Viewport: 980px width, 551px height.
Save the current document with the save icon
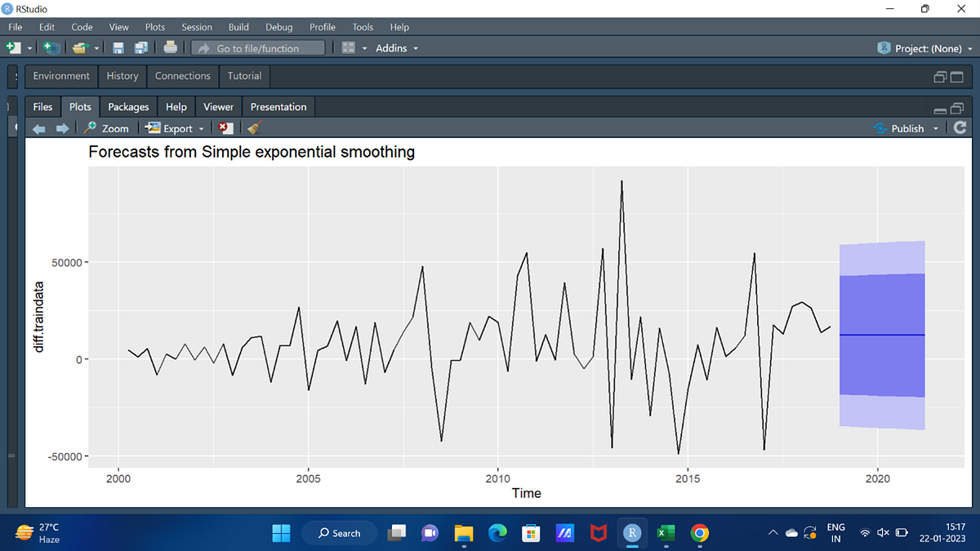(119, 47)
